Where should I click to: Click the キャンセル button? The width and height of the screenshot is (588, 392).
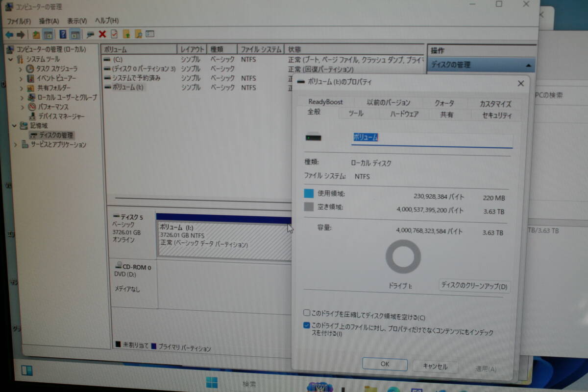click(435, 367)
